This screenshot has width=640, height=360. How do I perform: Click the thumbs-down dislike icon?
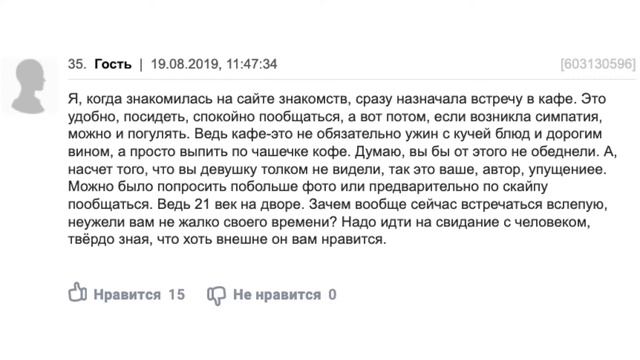[x=216, y=296]
